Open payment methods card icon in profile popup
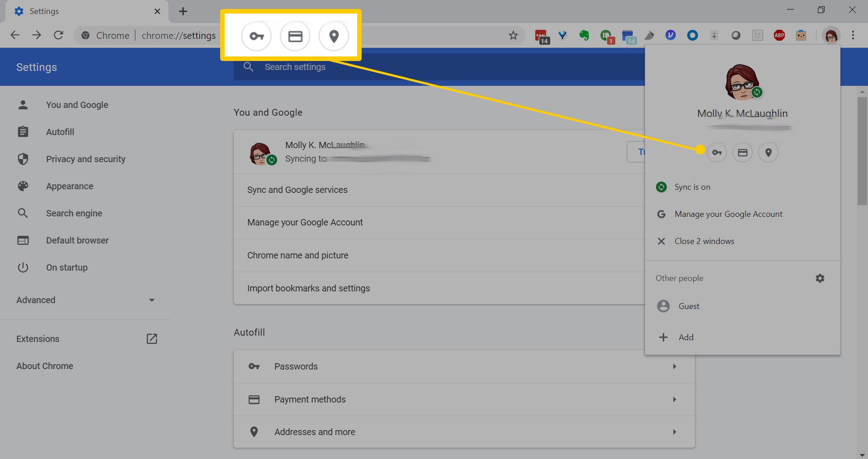868x459 pixels. [743, 153]
